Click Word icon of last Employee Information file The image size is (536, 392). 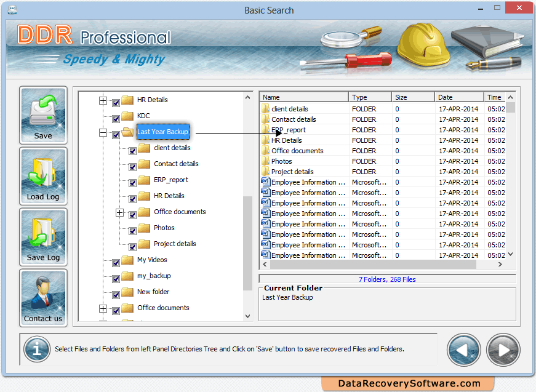pos(266,255)
